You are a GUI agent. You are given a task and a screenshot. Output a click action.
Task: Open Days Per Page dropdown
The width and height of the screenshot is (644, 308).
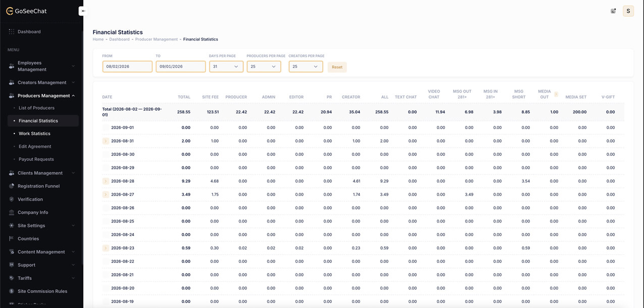click(x=226, y=66)
